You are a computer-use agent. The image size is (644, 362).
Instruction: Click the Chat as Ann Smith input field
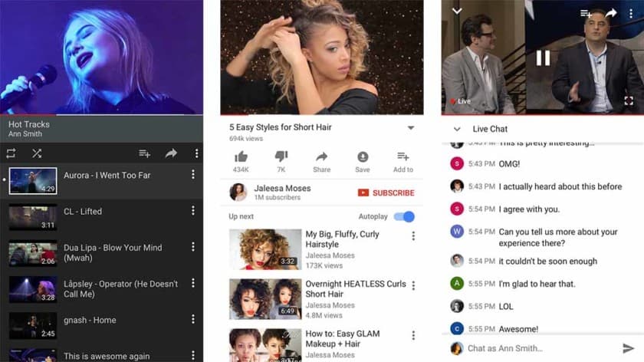coord(537,348)
